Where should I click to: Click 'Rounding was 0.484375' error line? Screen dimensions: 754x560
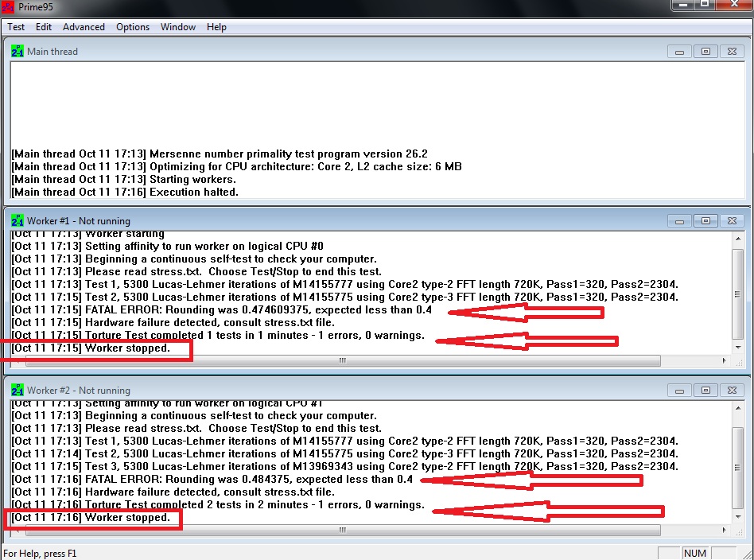point(212,479)
